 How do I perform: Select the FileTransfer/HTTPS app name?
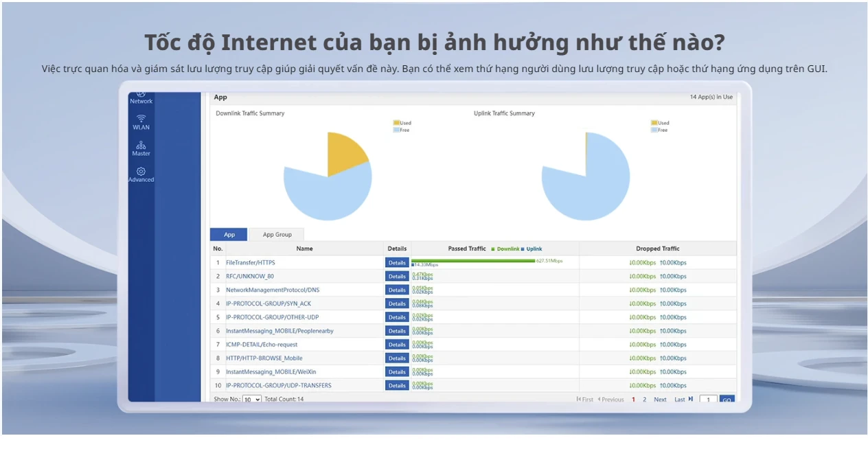[x=251, y=262]
